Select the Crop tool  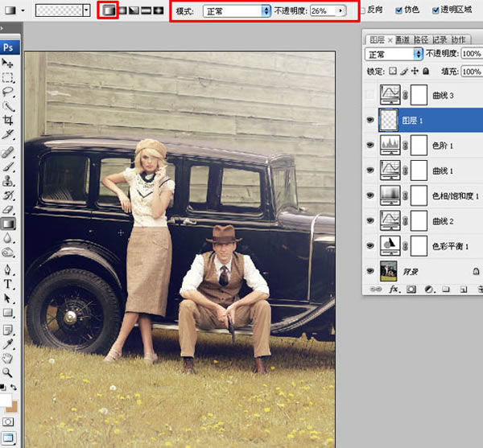[x=8, y=121]
